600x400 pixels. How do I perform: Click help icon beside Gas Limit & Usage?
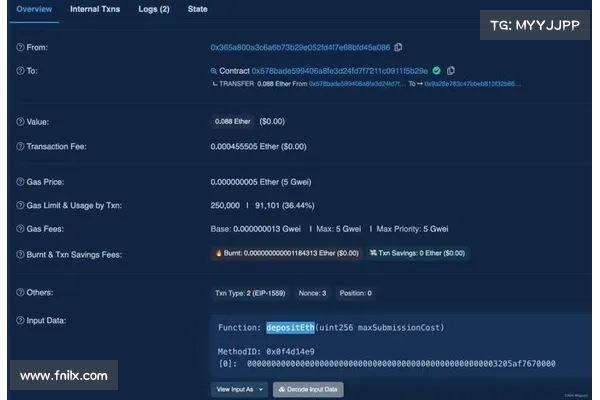20,205
